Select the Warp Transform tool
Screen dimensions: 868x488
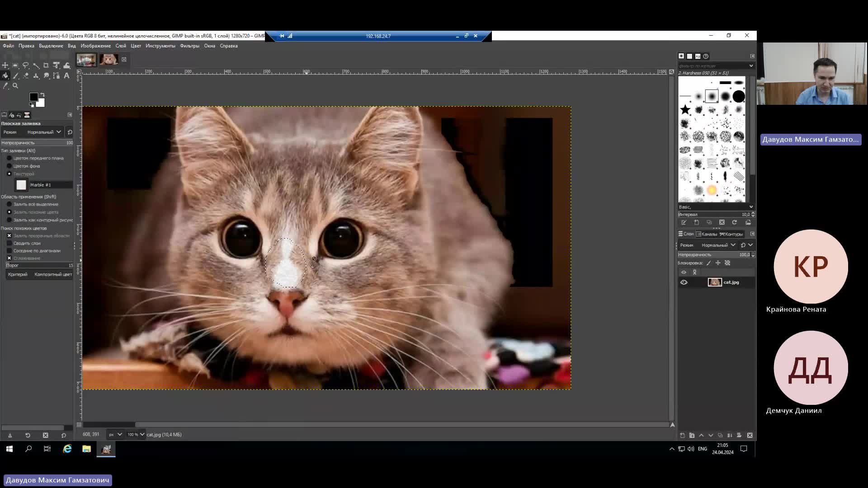[x=67, y=66]
